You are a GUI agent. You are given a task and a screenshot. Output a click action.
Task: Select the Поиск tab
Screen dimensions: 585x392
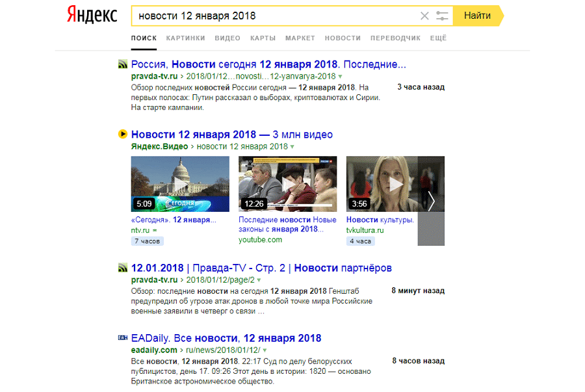[144, 38]
